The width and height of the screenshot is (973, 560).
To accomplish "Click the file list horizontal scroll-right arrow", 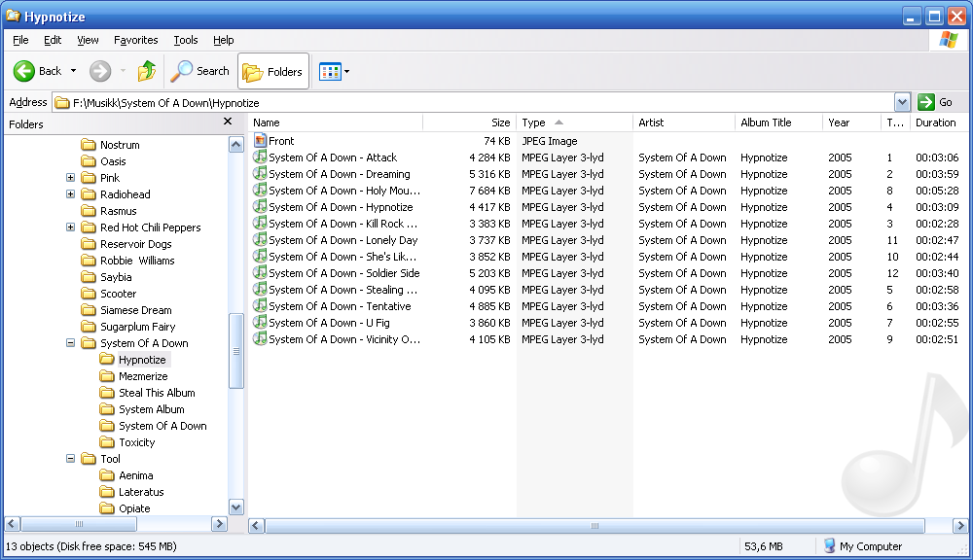I will (x=960, y=526).
